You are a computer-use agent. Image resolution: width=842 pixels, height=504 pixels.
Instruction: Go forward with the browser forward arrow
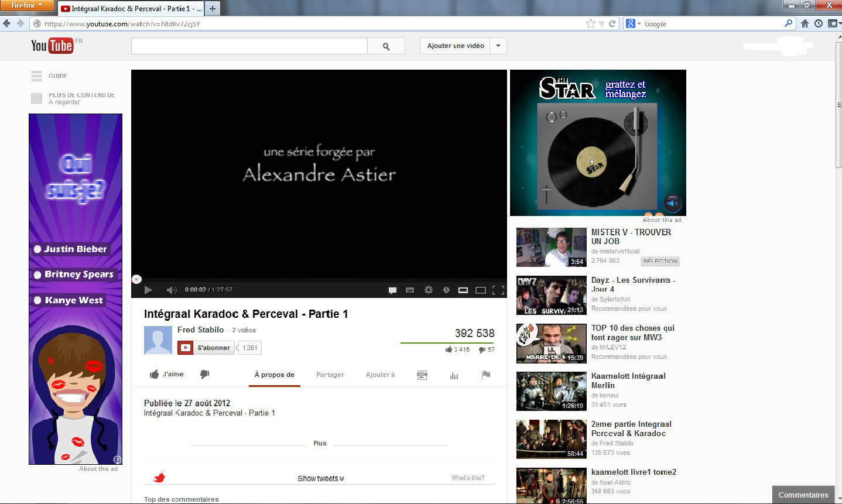20,23
